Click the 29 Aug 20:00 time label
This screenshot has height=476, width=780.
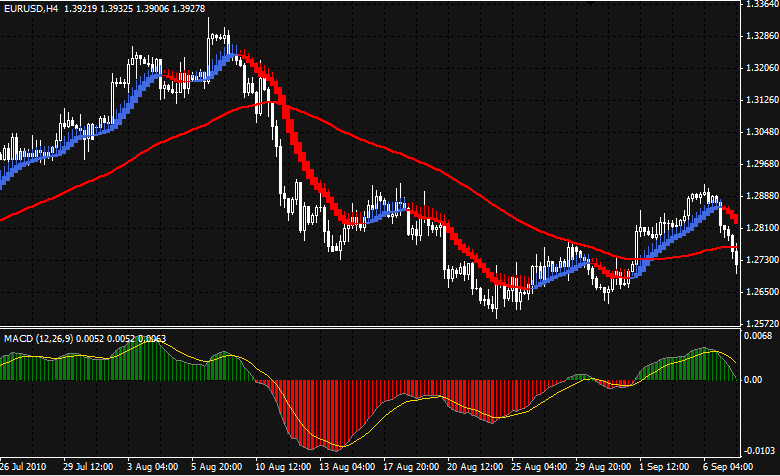coord(603,467)
